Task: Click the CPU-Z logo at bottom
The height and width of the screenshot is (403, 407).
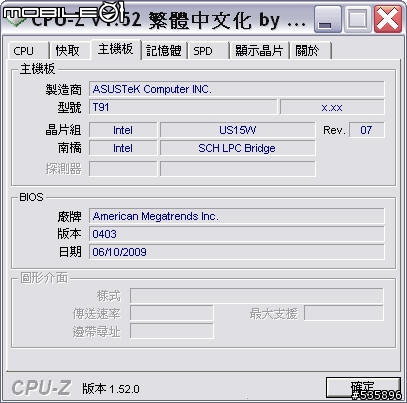Action: tap(41, 388)
